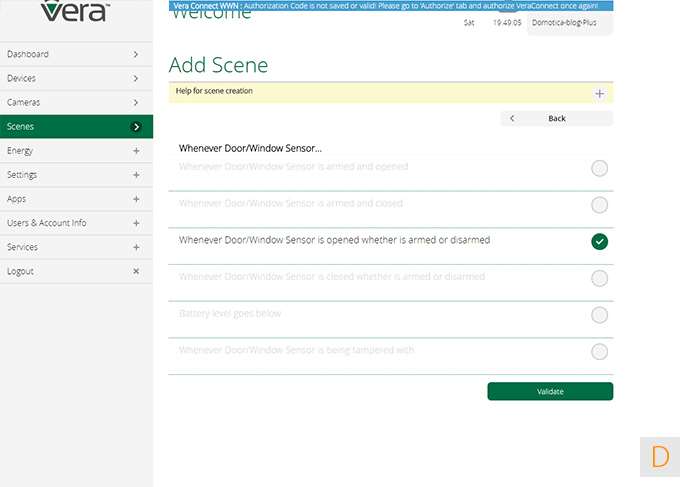Click plus icon next to Apps

(136, 199)
